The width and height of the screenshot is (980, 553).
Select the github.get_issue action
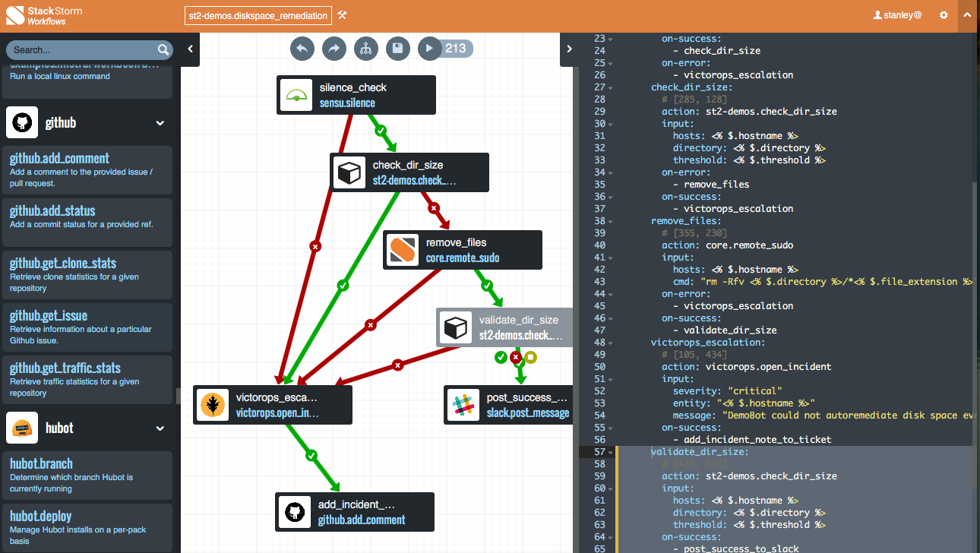click(x=87, y=326)
